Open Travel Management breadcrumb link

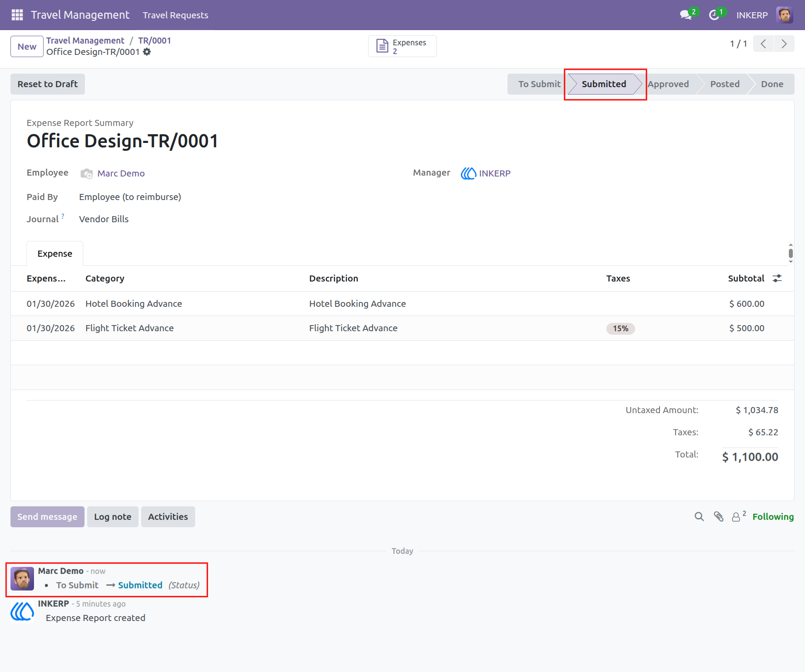click(85, 41)
